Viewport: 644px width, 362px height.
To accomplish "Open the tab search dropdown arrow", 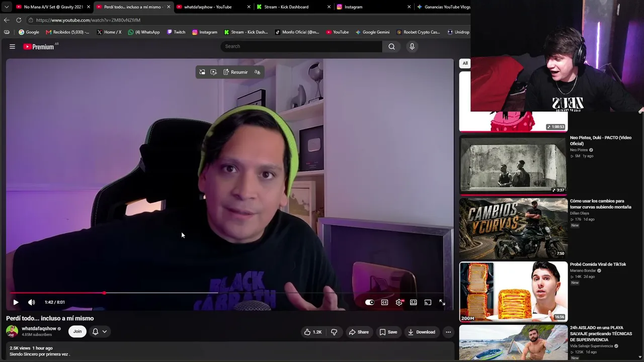I will coord(7,7).
